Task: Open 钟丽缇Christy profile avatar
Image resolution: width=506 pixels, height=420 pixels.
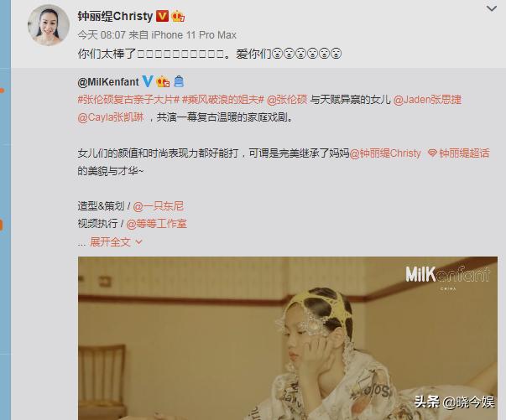Action: [x=49, y=25]
